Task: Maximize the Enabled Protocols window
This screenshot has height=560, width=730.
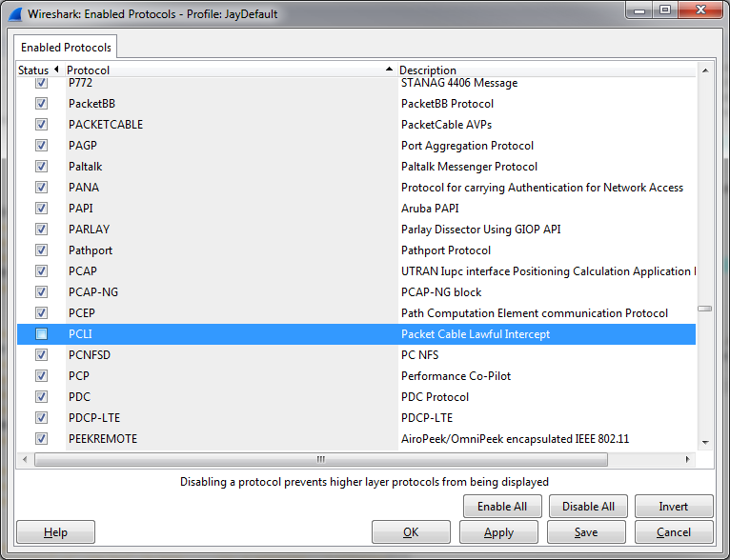Action: coord(665,10)
